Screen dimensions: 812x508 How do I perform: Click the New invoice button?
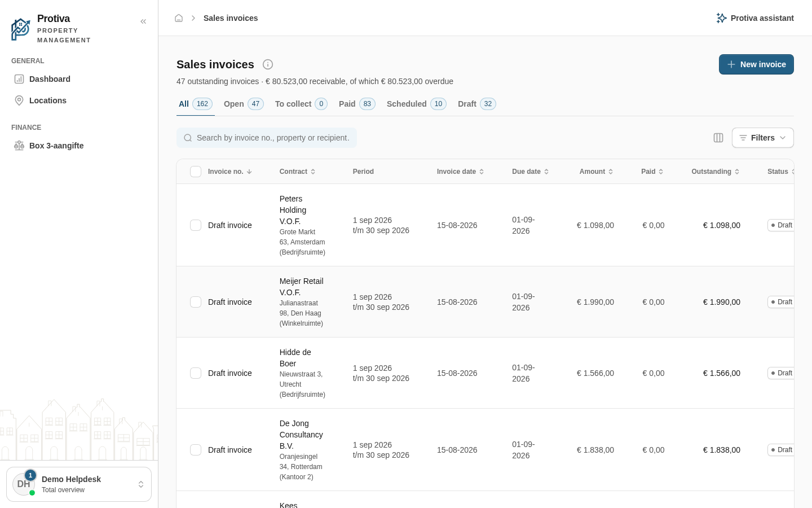point(756,64)
